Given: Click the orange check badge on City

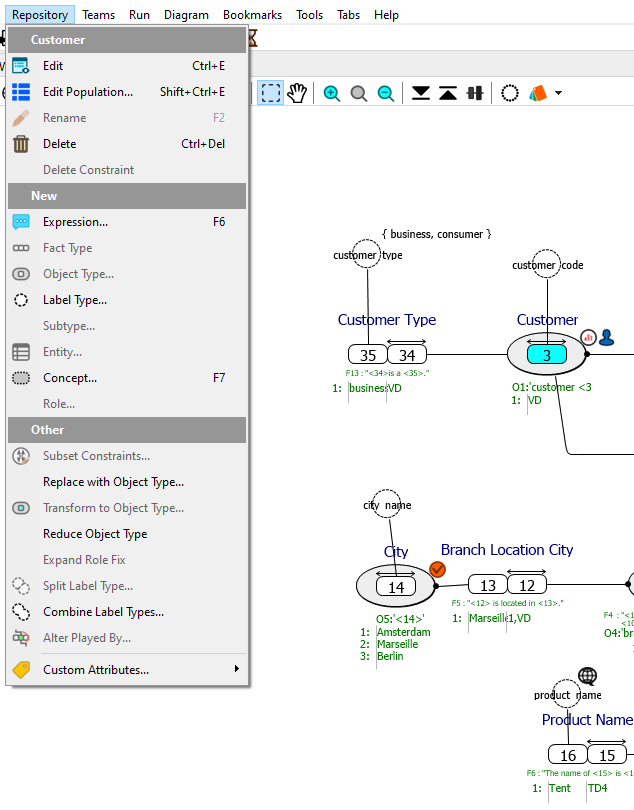Looking at the screenshot, I should pos(437,569).
